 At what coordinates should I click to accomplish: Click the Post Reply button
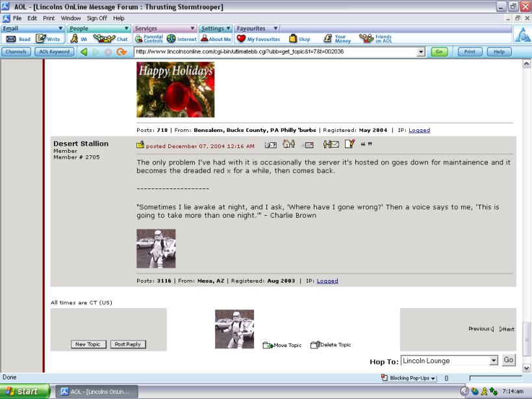[x=128, y=344]
